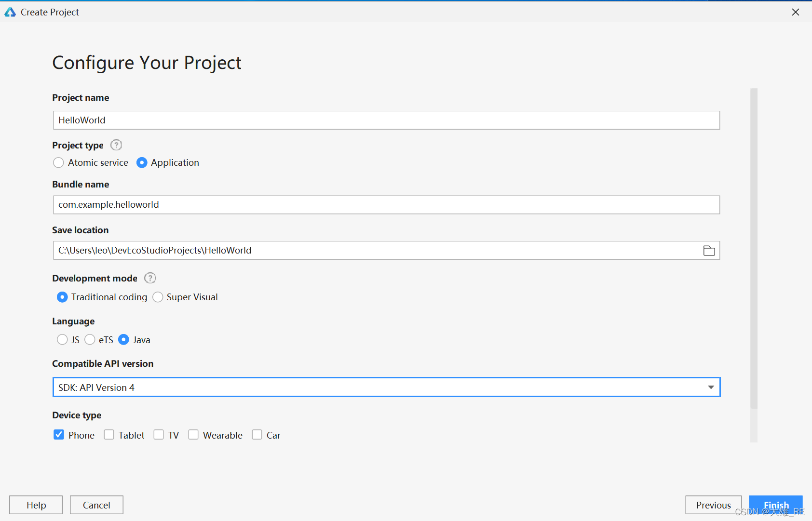812x521 pixels.
Task: Choose Super Visual development mode
Action: (158, 297)
